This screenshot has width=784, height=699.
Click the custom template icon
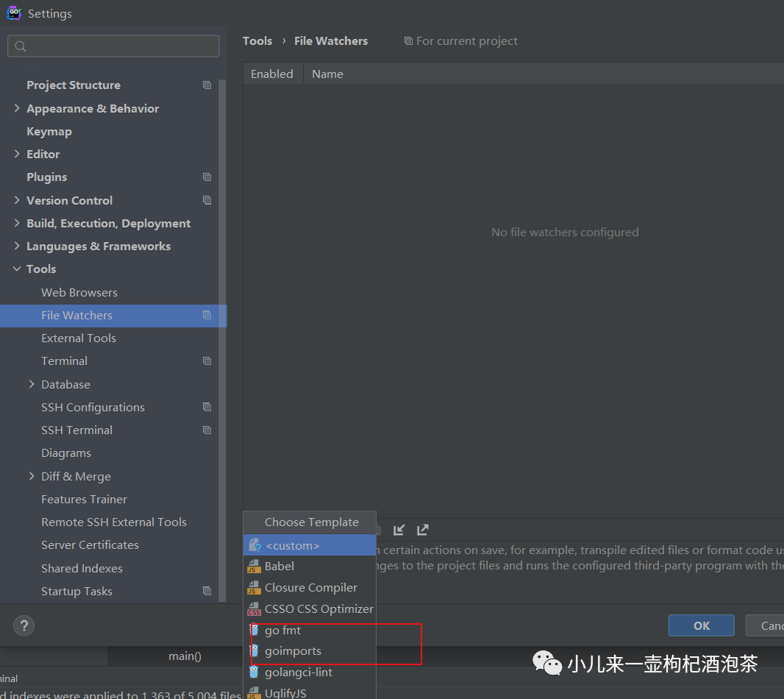click(254, 545)
